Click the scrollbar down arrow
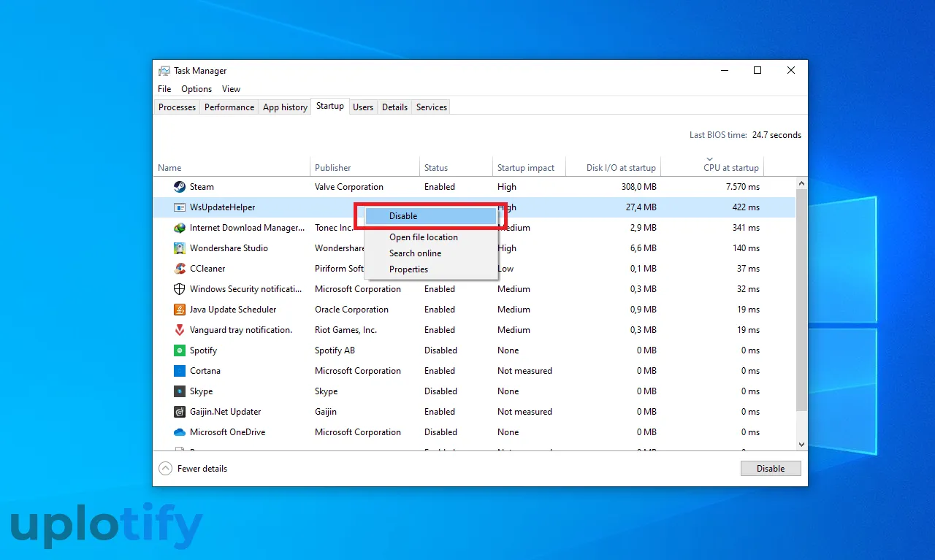Image resolution: width=935 pixels, height=560 pixels. click(x=801, y=444)
